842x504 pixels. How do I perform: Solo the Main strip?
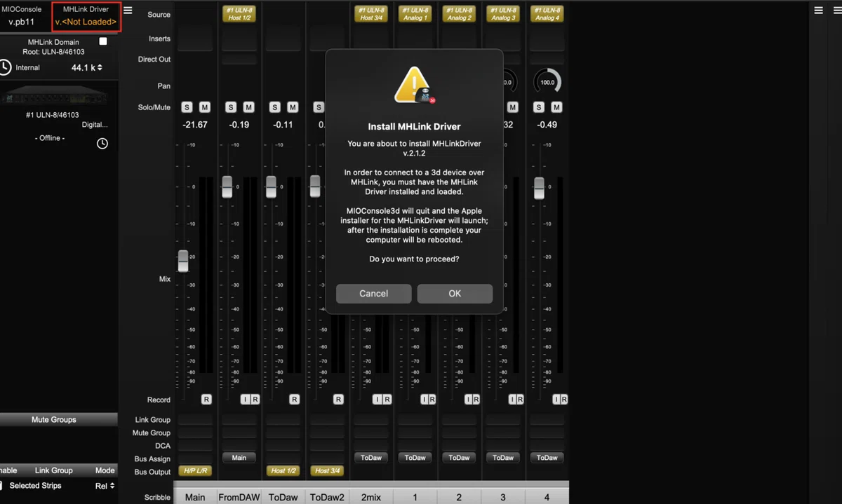187,107
